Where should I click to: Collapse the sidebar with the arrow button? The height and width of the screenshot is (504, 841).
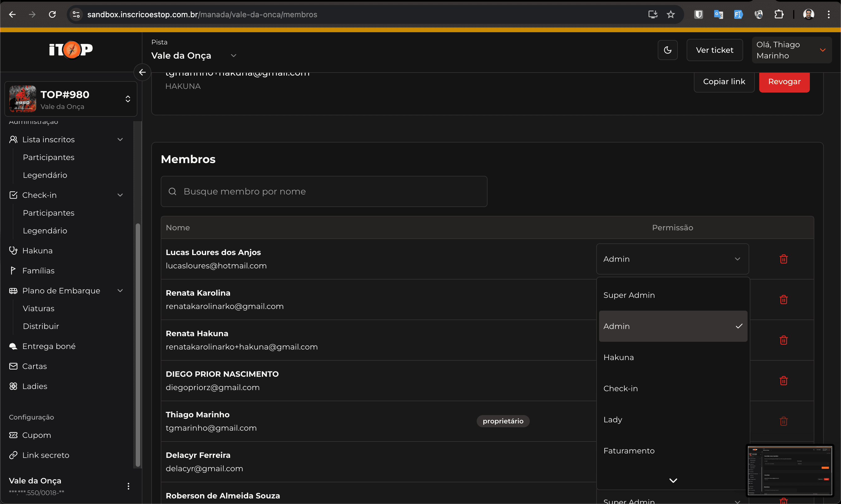[x=142, y=72]
